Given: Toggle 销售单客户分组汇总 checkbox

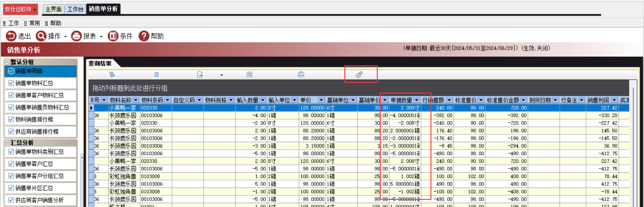Looking at the screenshot, I should tap(11, 176).
